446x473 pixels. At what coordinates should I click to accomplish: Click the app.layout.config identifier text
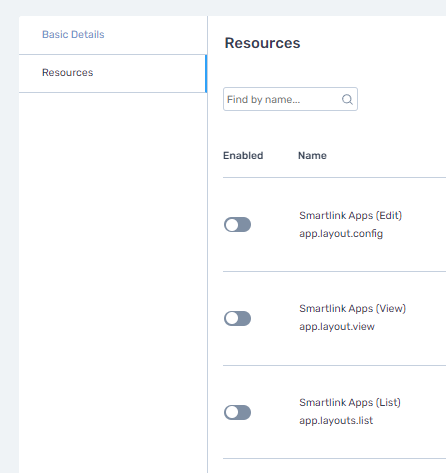341,234
